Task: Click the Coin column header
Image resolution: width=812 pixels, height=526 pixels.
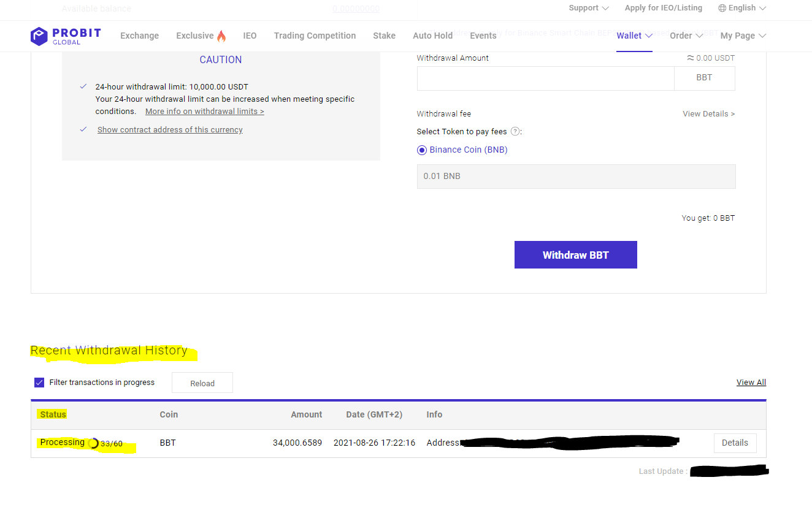Action: tap(169, 414)
